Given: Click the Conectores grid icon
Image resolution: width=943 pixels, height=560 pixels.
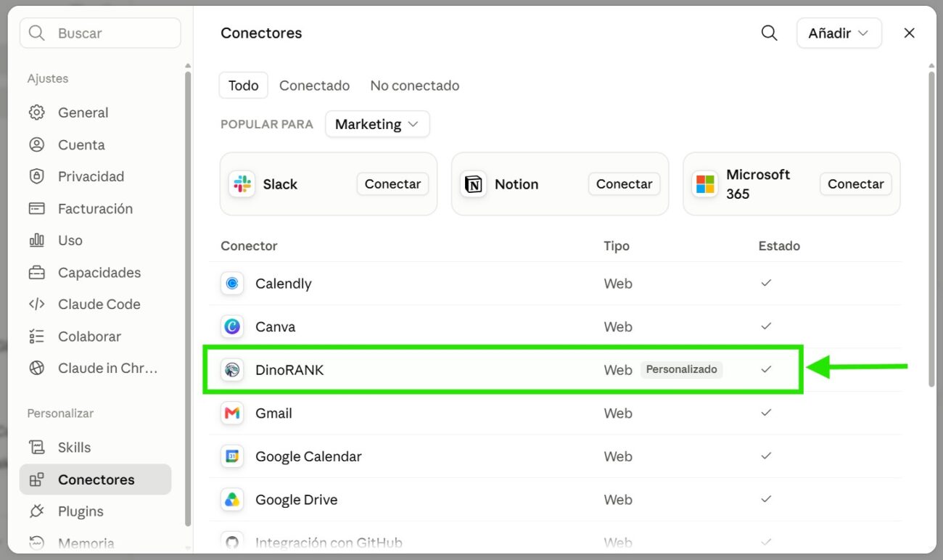Looking at the screenshot, I should [x=36, y=479].
